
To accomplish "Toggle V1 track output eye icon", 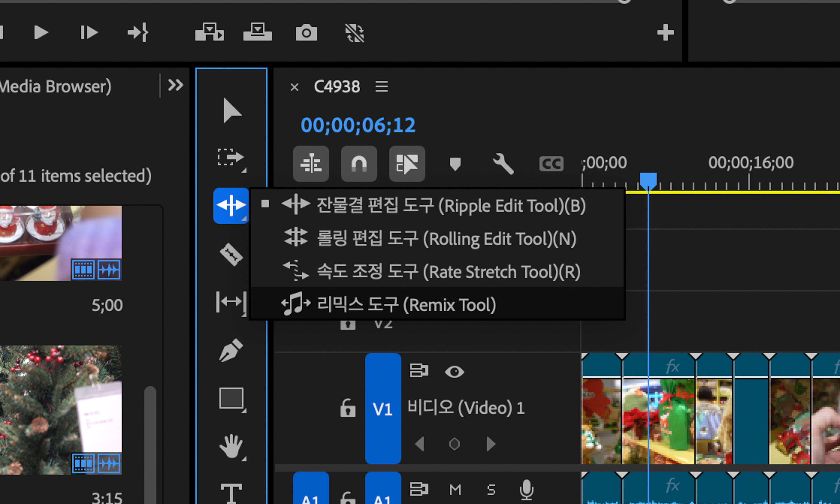I will (454, 372).
